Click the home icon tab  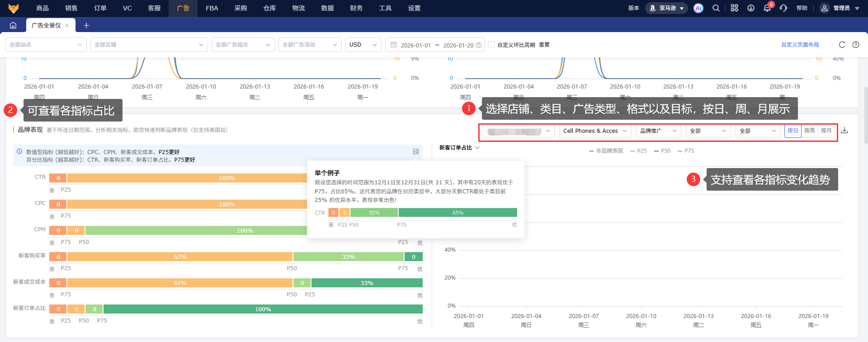coord(13,25)
